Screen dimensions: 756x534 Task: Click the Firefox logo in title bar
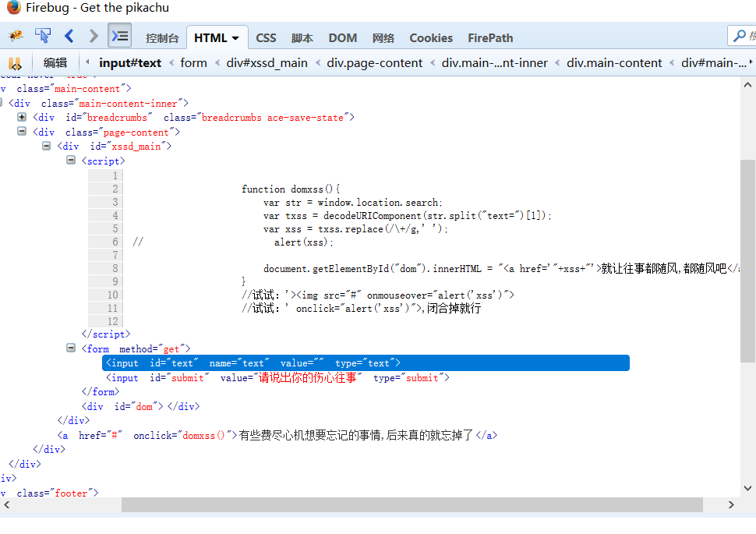[x=13, y=7]
